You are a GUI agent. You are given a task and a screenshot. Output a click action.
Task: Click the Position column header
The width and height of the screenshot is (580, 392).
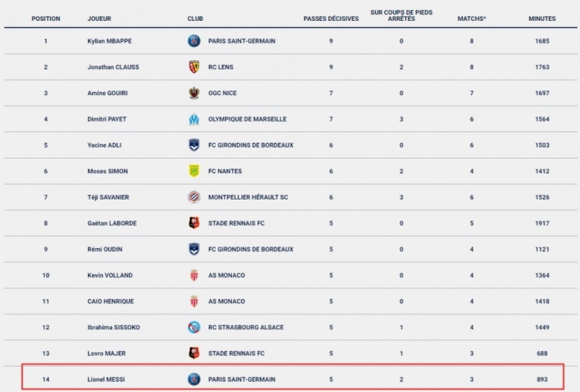click(x=46, y=19)
